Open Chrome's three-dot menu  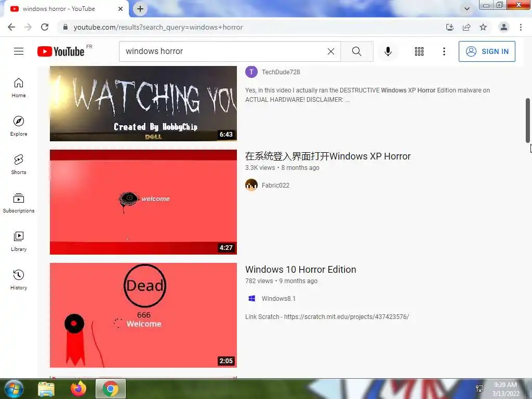521,27
